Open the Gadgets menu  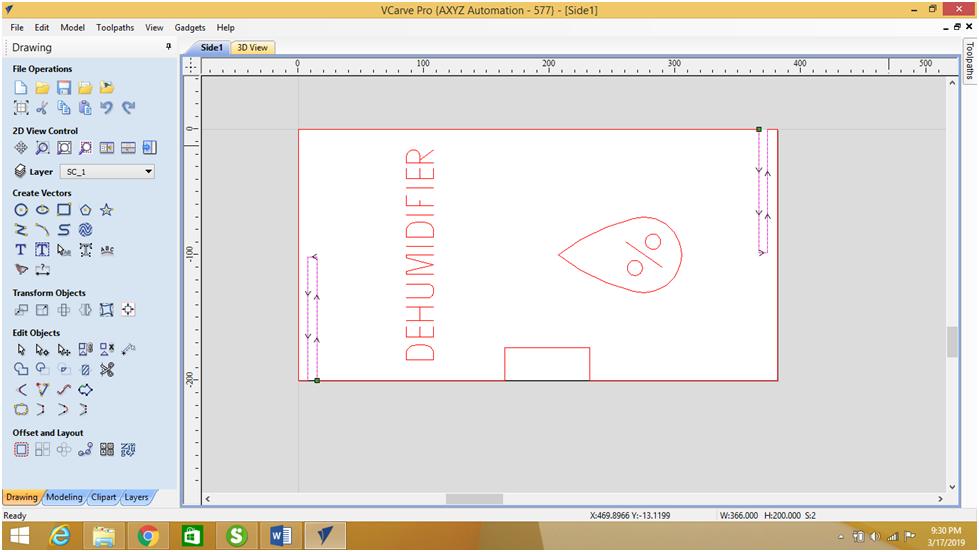coord(190,27)
